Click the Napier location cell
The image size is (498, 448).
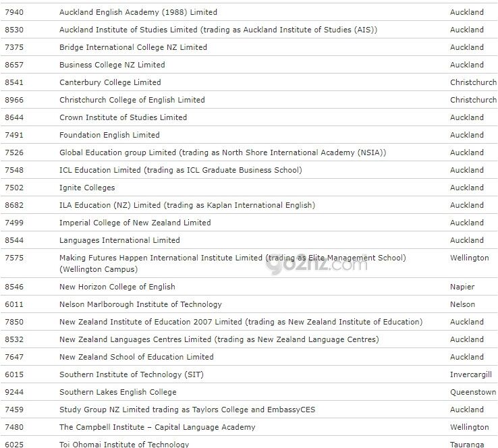462,287
